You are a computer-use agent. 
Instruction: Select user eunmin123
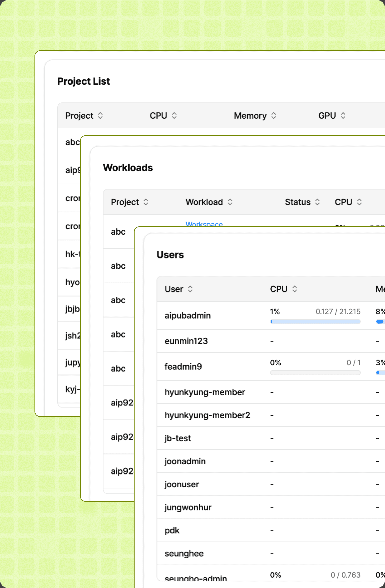(186, 341)
